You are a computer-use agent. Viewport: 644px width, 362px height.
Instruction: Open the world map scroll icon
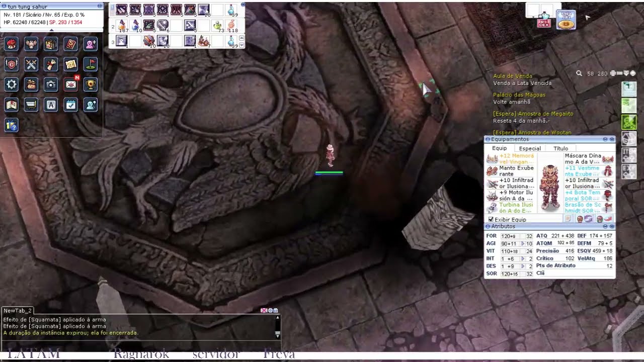click(x=71, y=64)
